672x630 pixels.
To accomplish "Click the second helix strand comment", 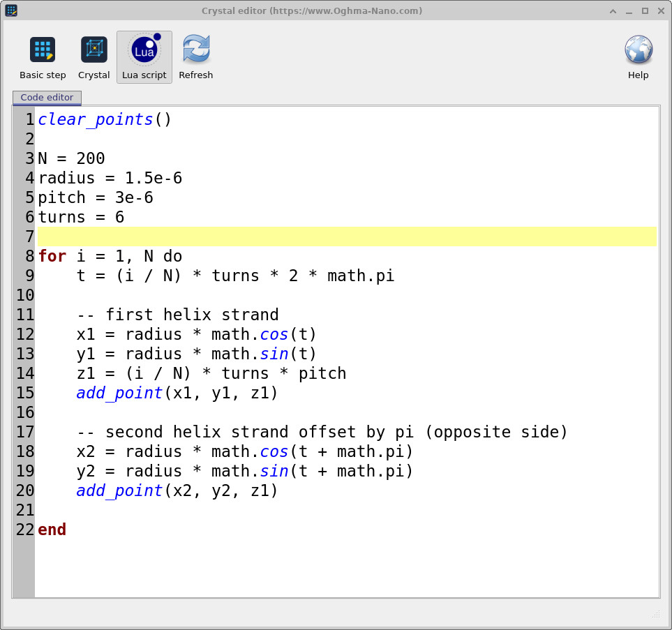I will pos(322,432).
